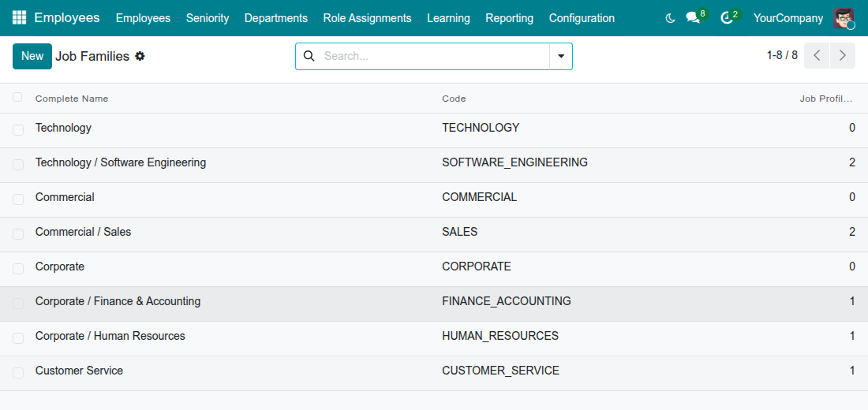The width and height of the screenshot is (868, 410).
Task: Check the Corporate row checkbox
Action: pos(18,269)
